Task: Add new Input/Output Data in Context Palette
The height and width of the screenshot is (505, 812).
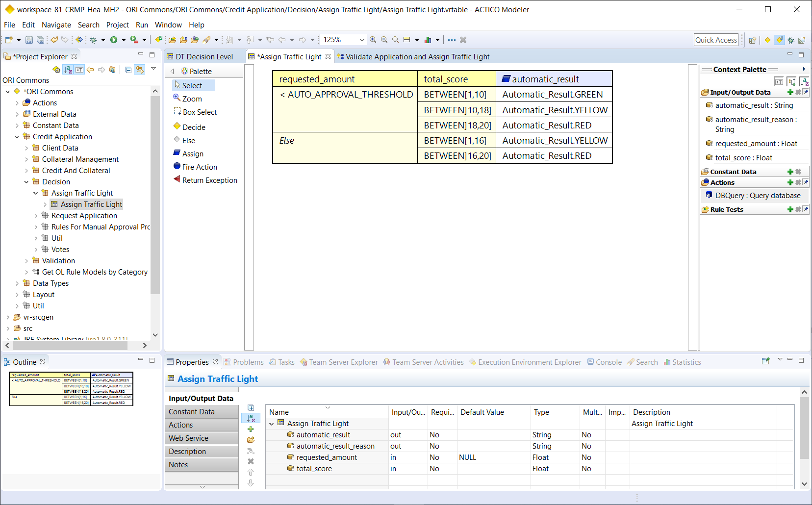Action: (790, 92)
